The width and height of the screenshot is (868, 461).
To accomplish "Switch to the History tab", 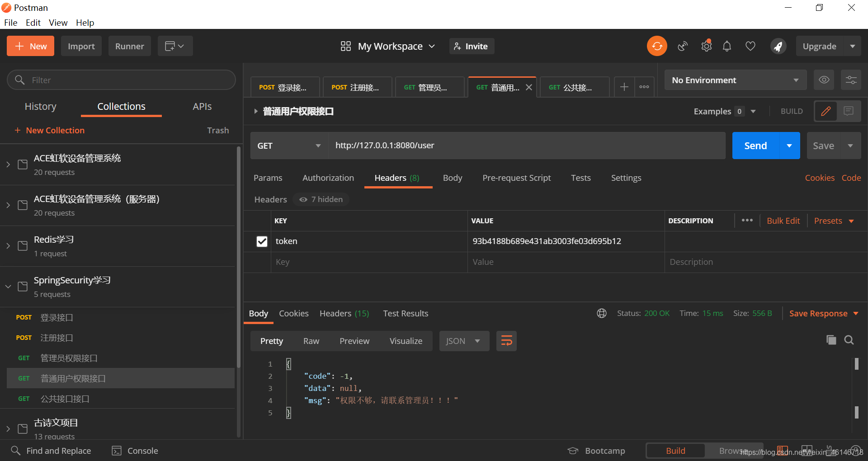I will pyautogui.click(x=41, y=106).
